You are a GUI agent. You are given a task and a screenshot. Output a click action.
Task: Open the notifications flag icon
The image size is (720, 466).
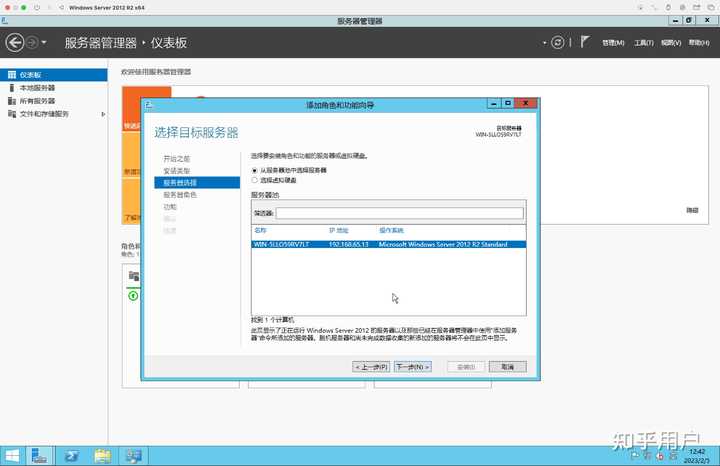(585, 42)
